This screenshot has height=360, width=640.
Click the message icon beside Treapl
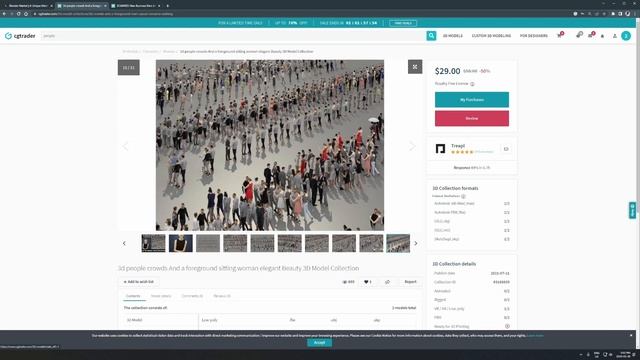click(x=506, y=149)
